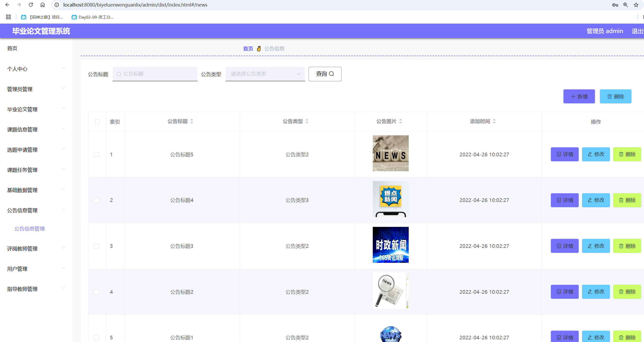Image resolution: width=644 pixels, height=342 pixels.
Task: Open browser zoom magnifier icon
Action: point(626,5)
